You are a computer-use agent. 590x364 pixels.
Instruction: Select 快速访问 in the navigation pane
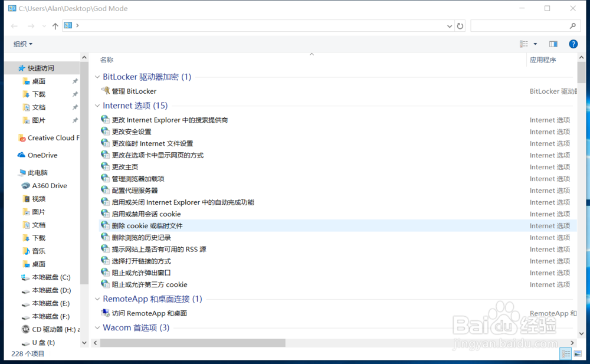coord(41,68)
